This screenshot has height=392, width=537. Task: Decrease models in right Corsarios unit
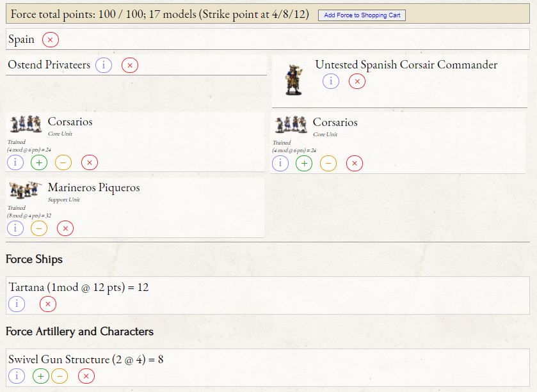328,163
